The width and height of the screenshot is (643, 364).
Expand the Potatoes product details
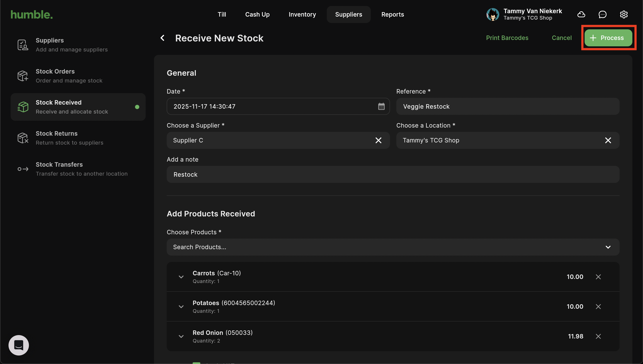point(181,307)
